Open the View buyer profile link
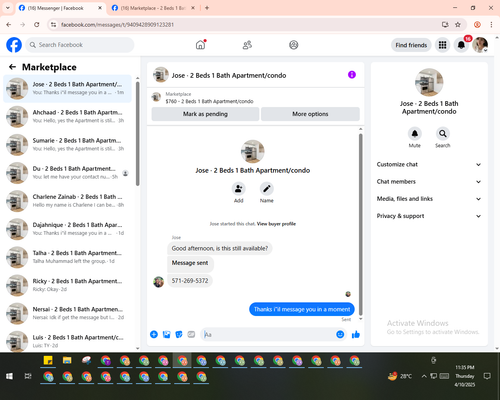500x400 pixels. pos(276,224)
